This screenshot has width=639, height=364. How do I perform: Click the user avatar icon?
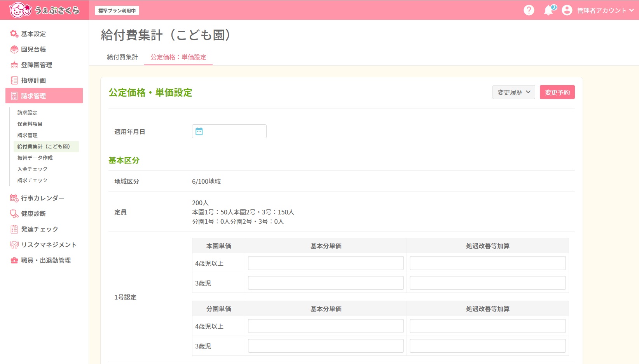click(567, 10)
